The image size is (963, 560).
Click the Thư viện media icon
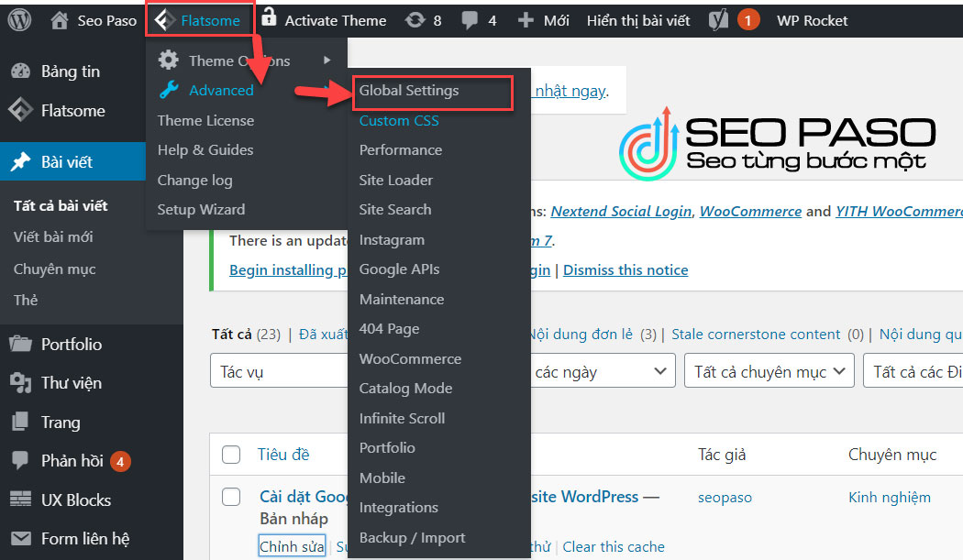[x=20, y=382]
